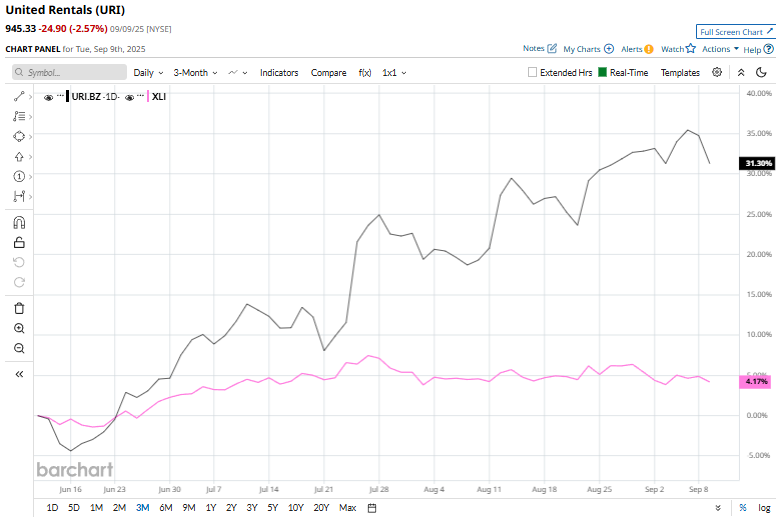Screen dimensions: 776x522
Task: Open Indicators menu
Action: coord(279,73)
